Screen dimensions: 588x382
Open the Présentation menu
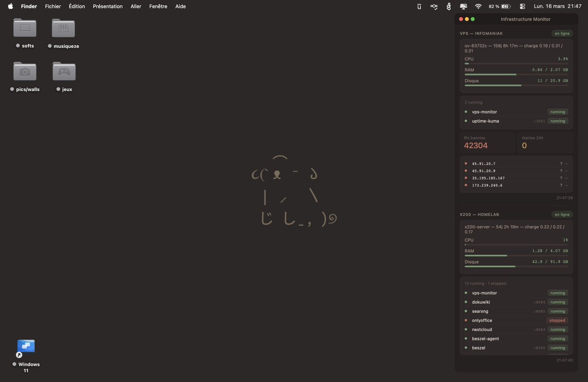click(107, 6)
